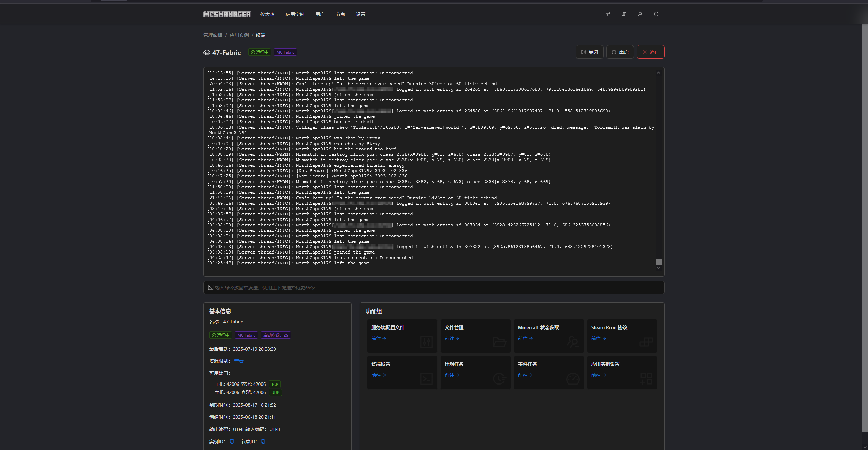Viewport: 868px width, 450px height.
Task: Click the folder icon in 文件管理 card
Action: point(499,342)
